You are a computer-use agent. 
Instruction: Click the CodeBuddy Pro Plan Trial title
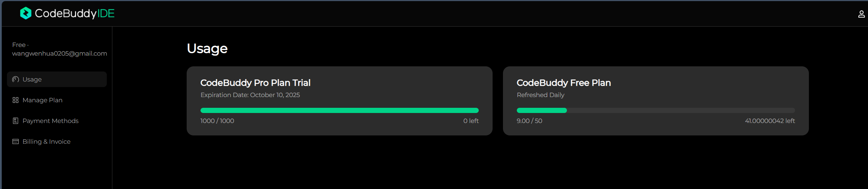[255, 83]
